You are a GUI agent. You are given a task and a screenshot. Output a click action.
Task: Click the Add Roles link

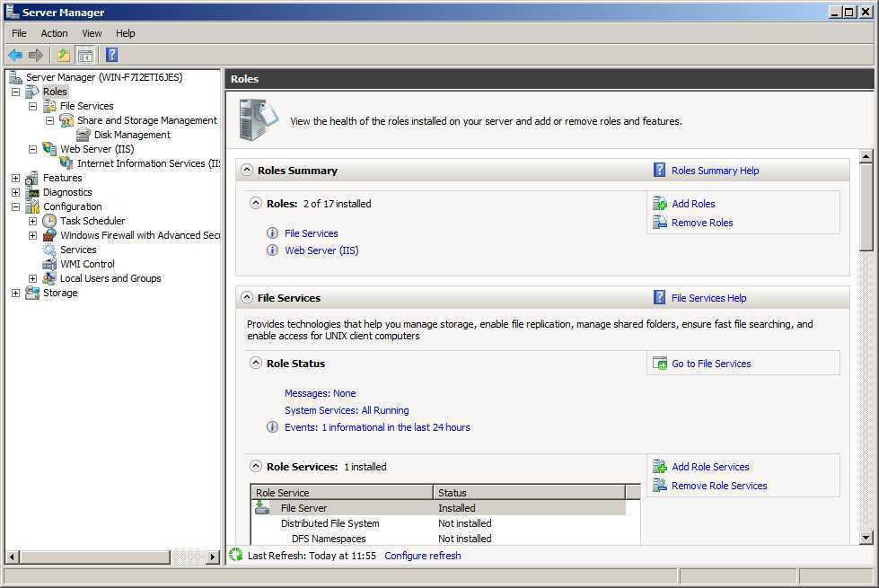point(693,204)
